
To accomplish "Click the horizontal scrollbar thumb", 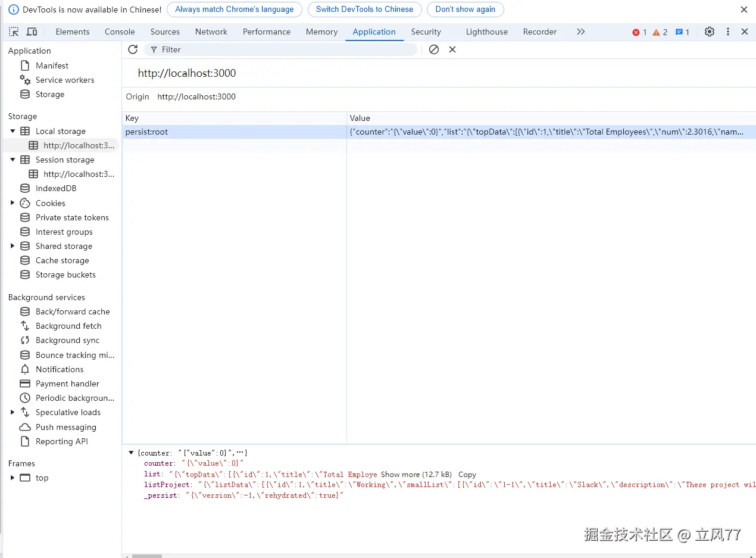I will pos(146,556).
